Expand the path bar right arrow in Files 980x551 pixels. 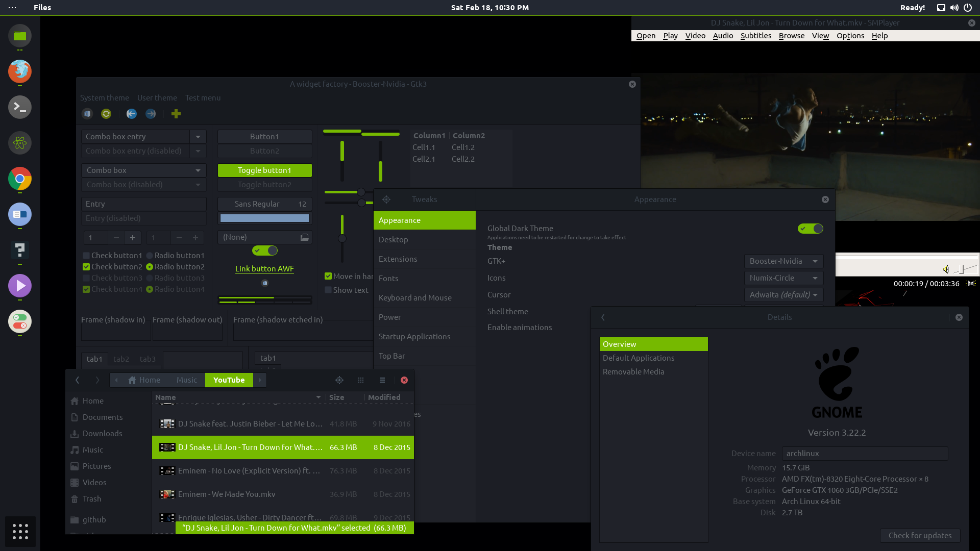point(260,380)
